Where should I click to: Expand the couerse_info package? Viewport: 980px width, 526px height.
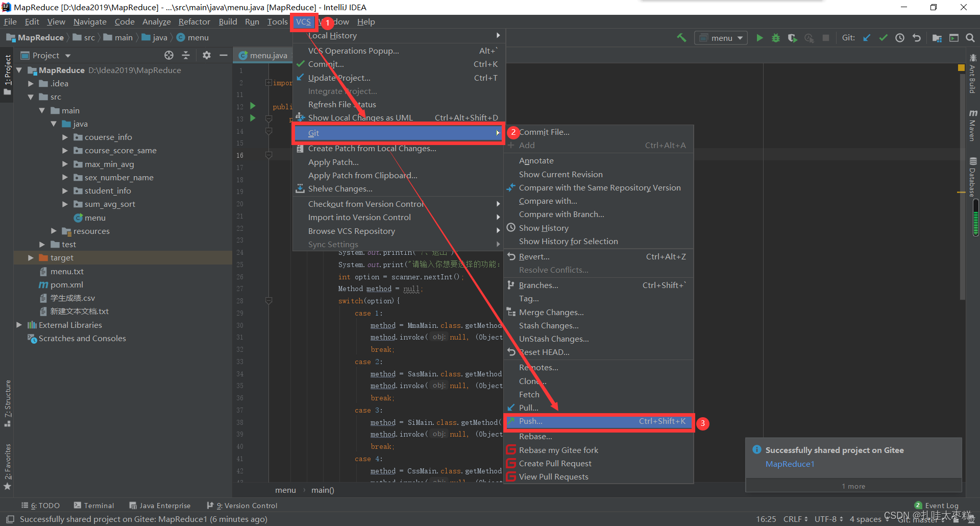click(65, 137)
